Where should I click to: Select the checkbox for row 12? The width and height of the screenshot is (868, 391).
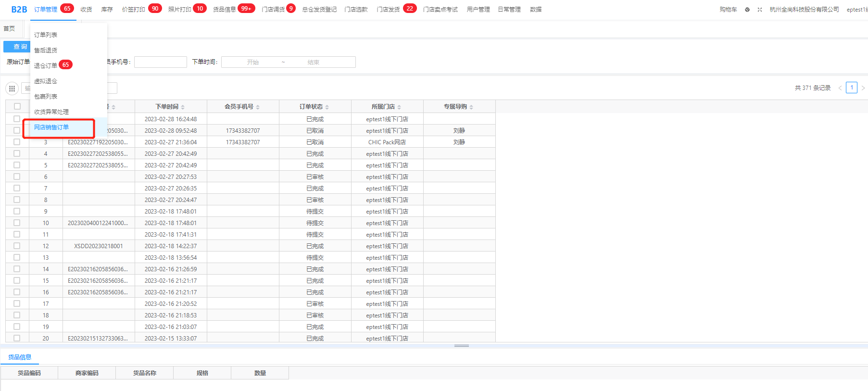(17, 246)
